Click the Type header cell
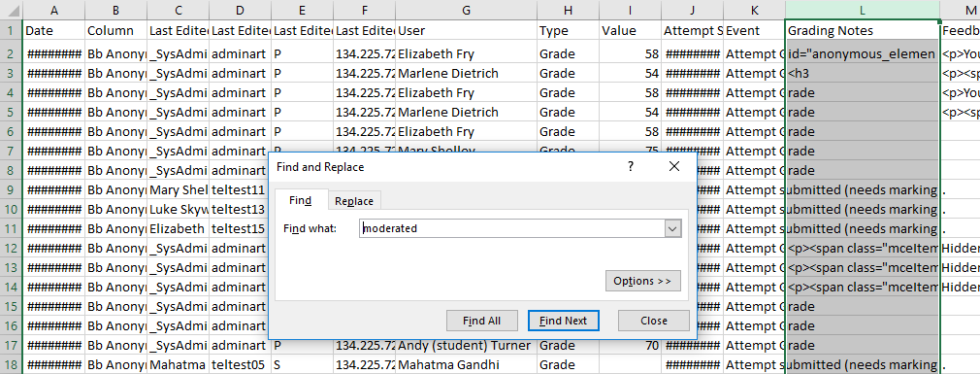The width and height of the screenshot is (980, 374). [x=568, y=31]
